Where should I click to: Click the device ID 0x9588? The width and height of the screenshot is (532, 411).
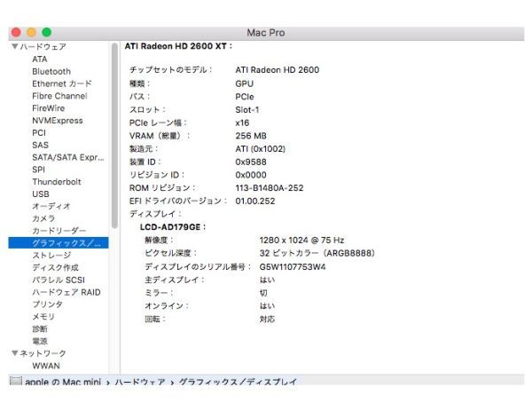[251, 162]
